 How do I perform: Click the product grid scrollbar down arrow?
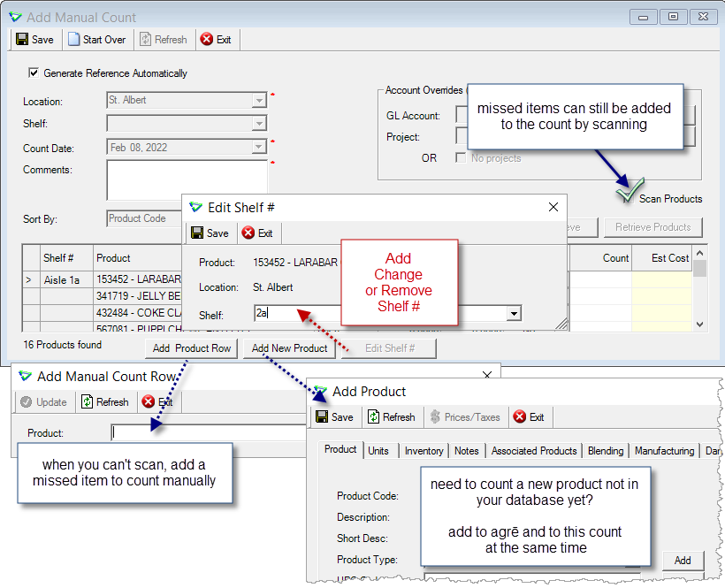coord(699,325)
